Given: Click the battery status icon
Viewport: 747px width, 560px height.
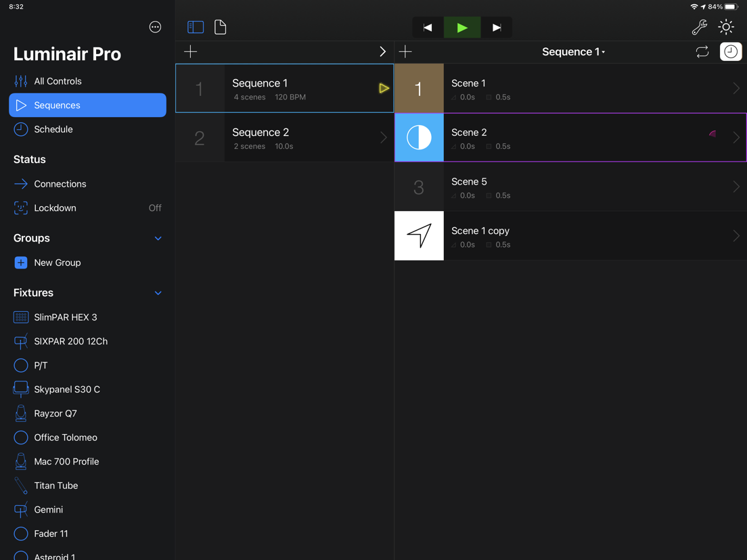Looking at the screenshot, I should 731,7.
